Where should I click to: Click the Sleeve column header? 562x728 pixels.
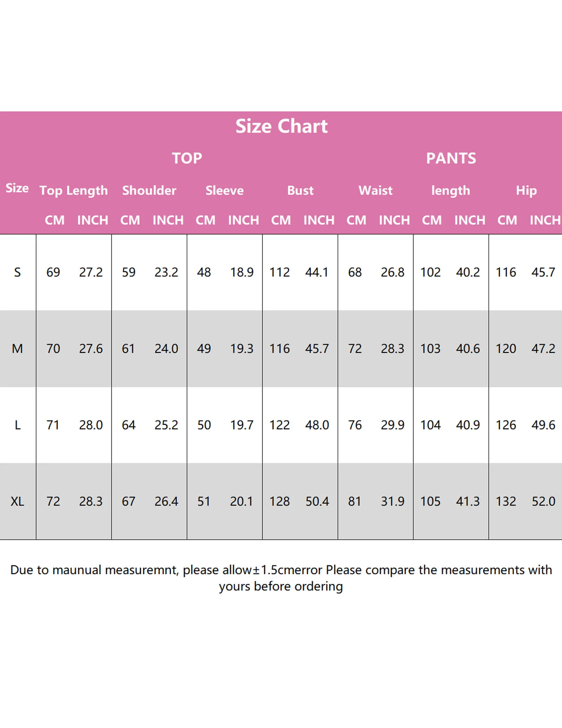224,190
